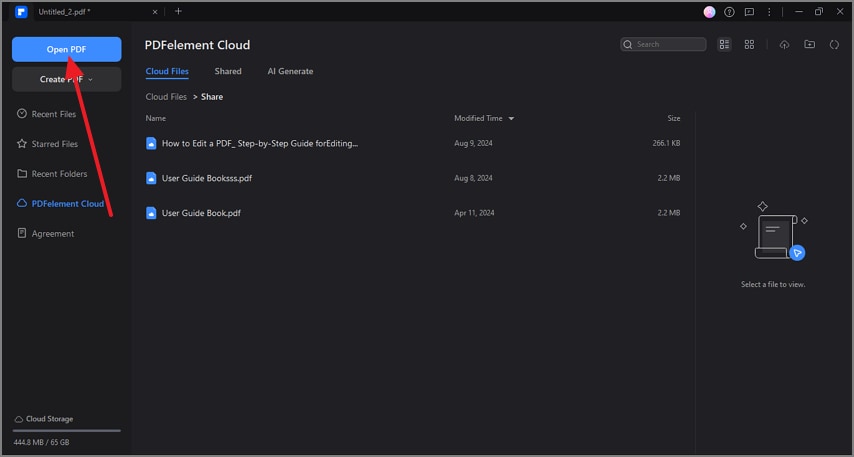The width and height of the screenshot is (854, 457).
Task: Switch to the Cloud Files tab
Action: click(x=167, y=71)
